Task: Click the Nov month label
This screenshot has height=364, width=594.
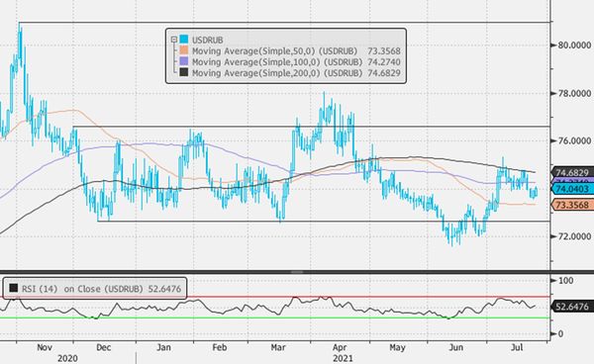Action: click(x=45, y=347)
